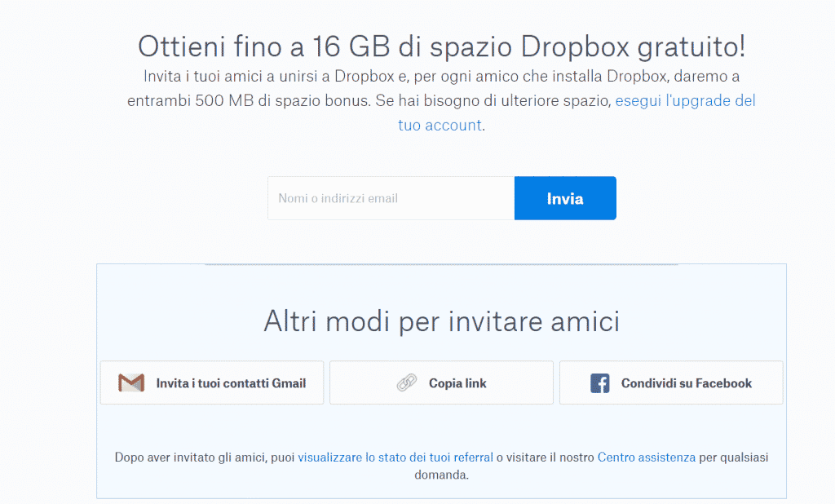Click the text 'entrambi 500 MB di spazio bonus'
The width and height of the screenshot is (835, 504).
coord(248,100)
